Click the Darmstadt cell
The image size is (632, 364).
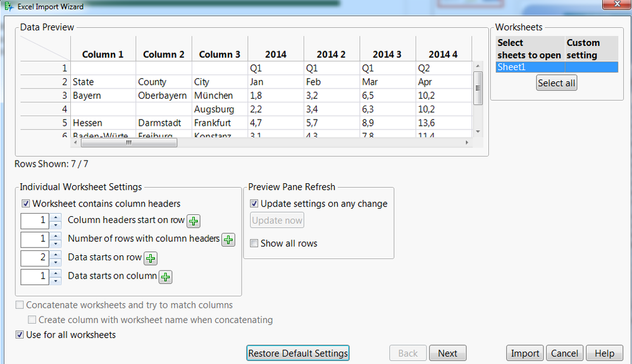pyautogui.click(x=164, y=123)
